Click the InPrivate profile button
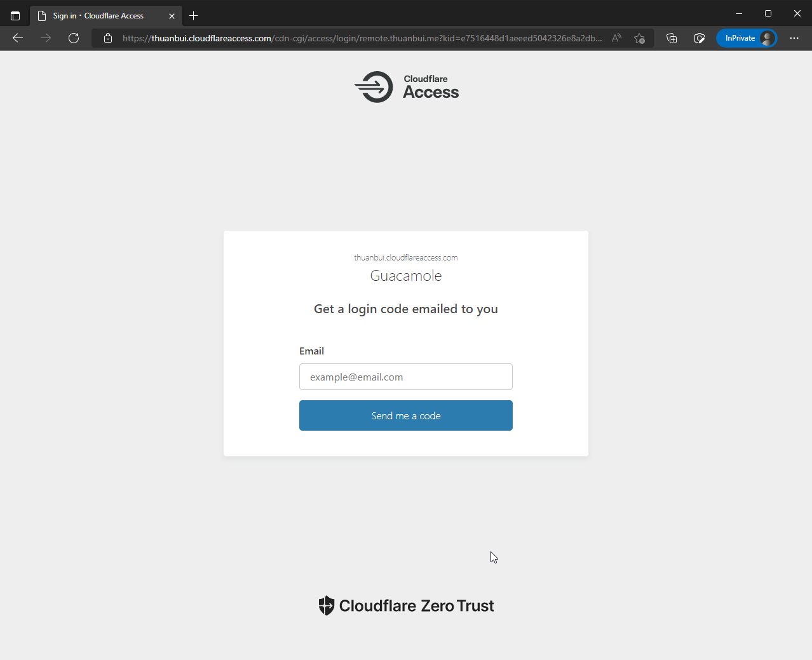Image resolution: width=812 pixels, height=660 pixels. coord(747,38)
